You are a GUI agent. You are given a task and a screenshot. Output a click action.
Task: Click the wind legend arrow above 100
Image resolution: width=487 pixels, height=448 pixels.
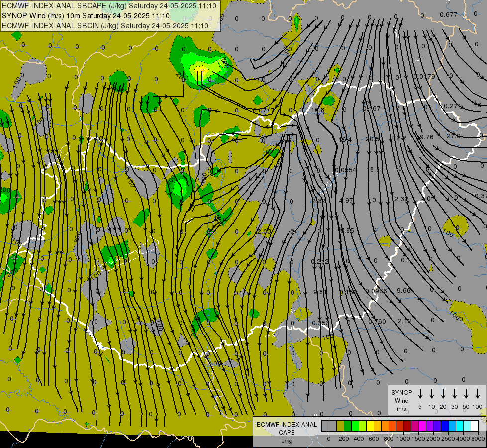coord(478,394)
